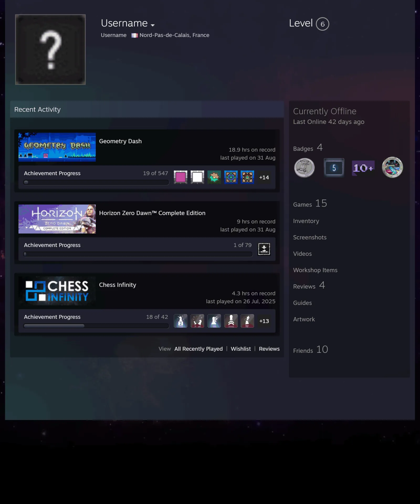Open the Workshop Items page

click(315, 270)
